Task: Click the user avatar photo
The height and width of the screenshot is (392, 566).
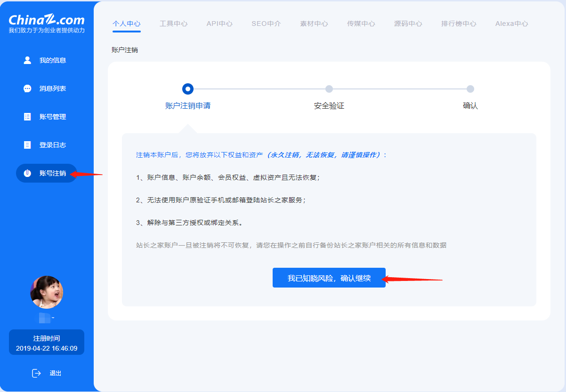Action: point(46,292)
